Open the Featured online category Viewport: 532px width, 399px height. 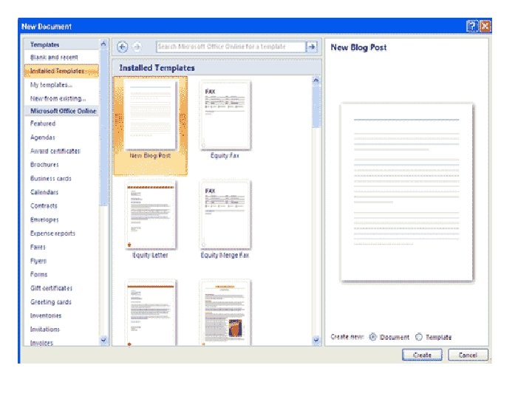[43, 123]
